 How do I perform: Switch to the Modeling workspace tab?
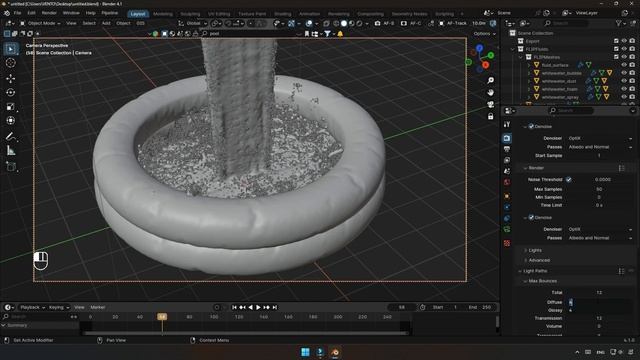[x=162, y=14]
